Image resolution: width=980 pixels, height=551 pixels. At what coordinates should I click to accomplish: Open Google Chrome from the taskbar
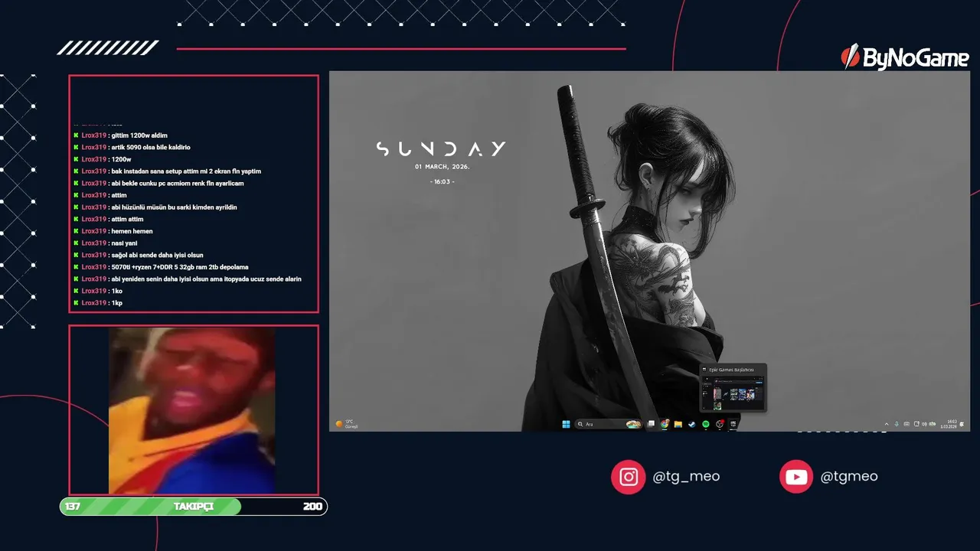(665, 424)
